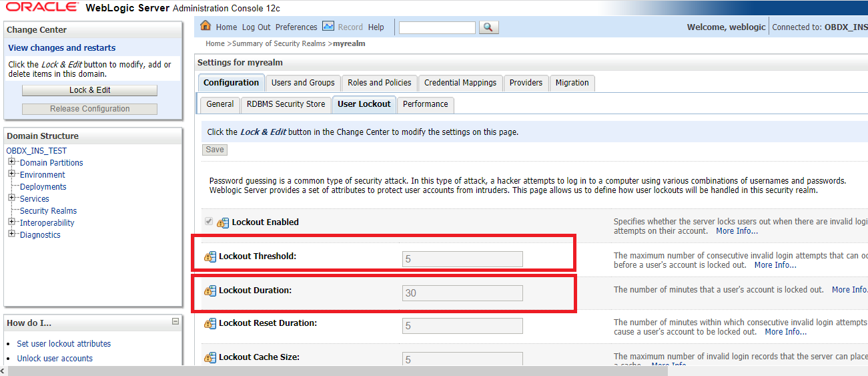Screen dimensions: 868x376
Task: Click the icon beside Lockout Threshold label
Action: click(x=211, y=256)
